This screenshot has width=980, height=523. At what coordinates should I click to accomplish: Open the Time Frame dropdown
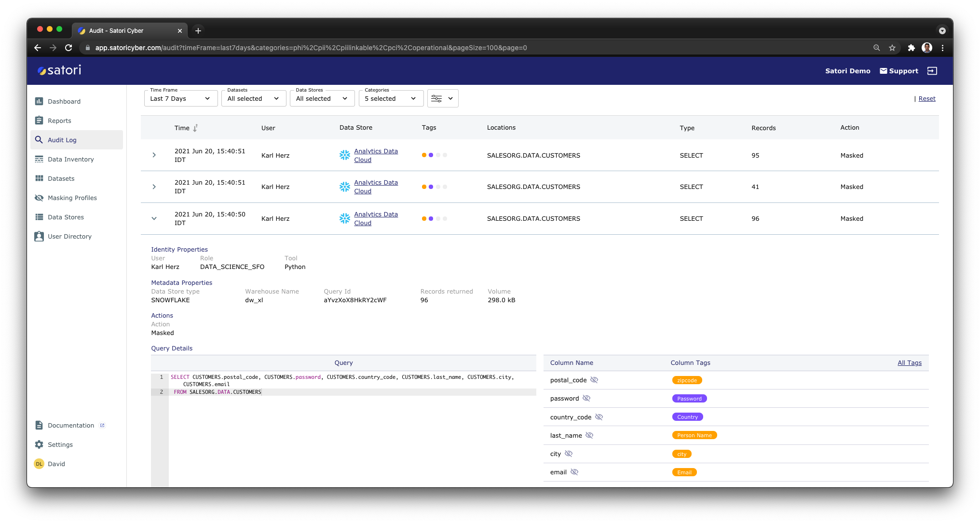(180, 98)
